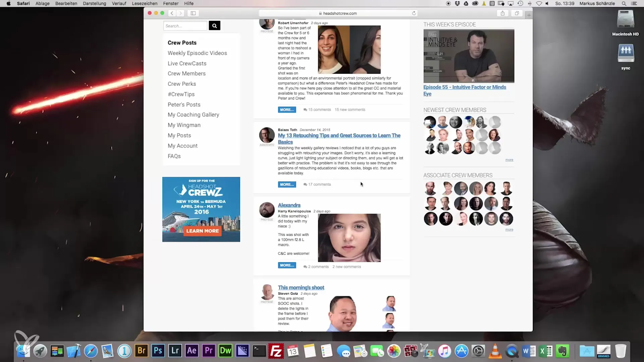644x362 pixels.
Task: Open Terminal from the dock
Action: point(259,351)
